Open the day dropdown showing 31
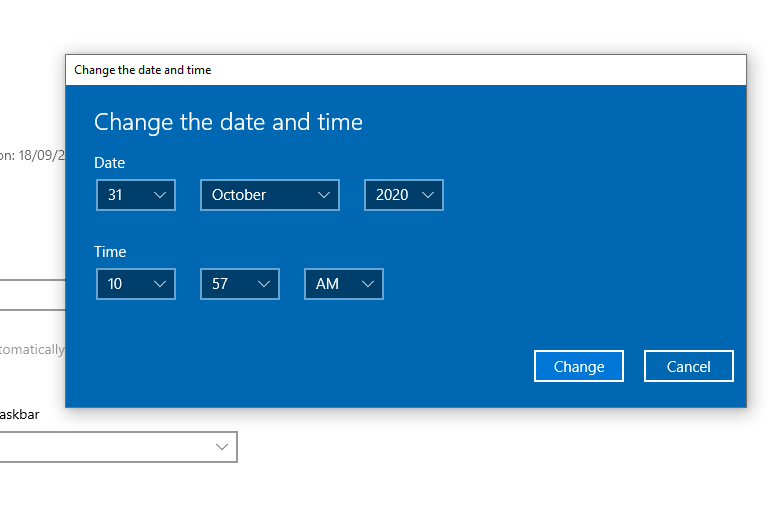This screenshot has height=512, width=776. (x=135, y=195)
